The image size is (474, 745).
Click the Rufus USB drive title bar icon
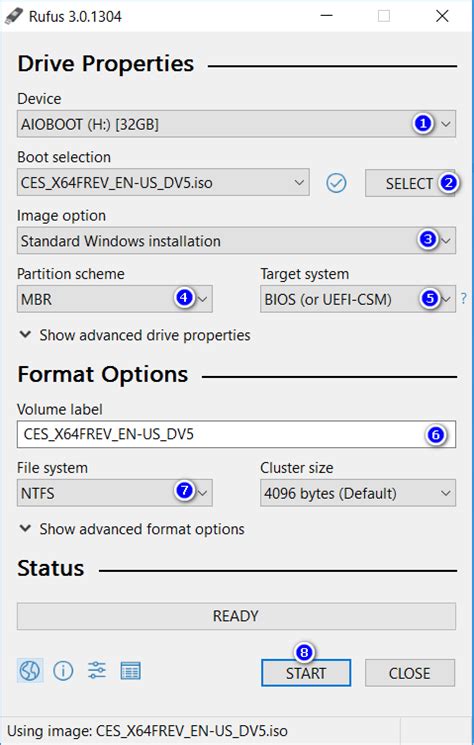click(13, 16)
